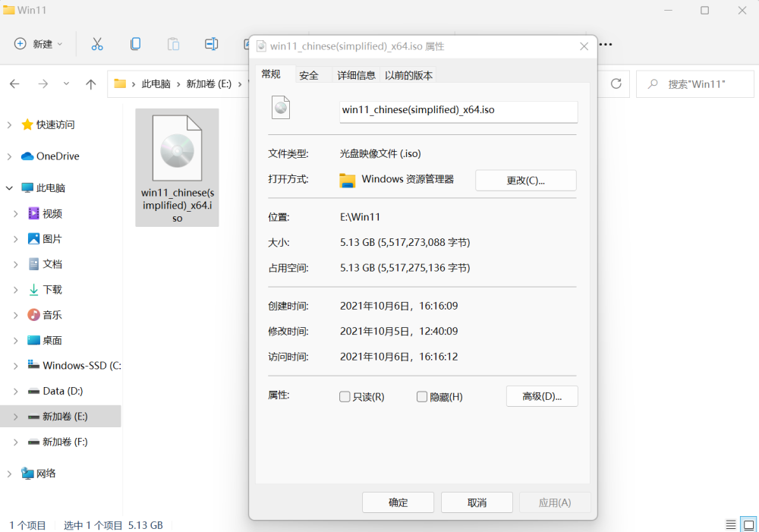The height and width of the screenshot is (532, 759).
Task: Click the 取消 button
Action: coord(477,502)
